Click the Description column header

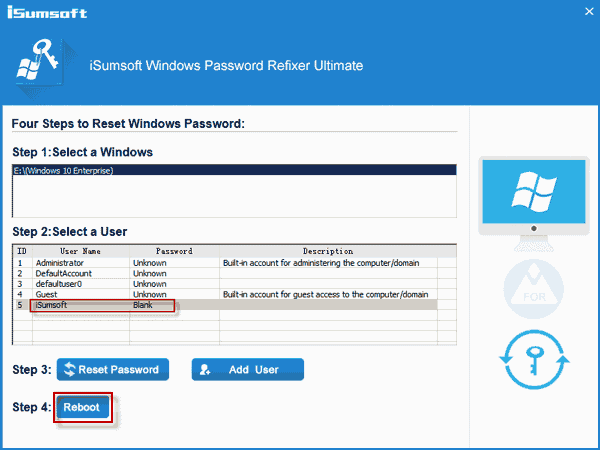pos(328,251)
